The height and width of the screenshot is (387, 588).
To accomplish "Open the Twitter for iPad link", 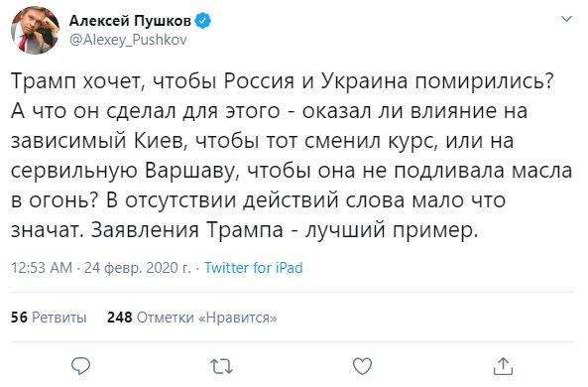I will tap(254, 268).
